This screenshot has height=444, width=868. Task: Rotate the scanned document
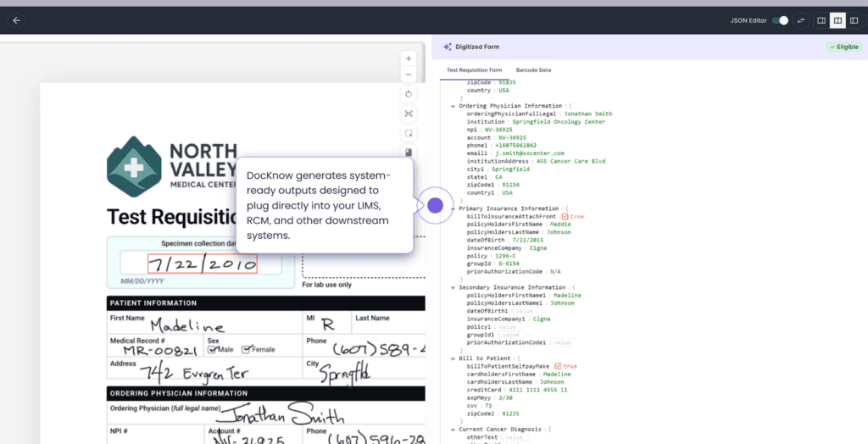click(409, 94)
